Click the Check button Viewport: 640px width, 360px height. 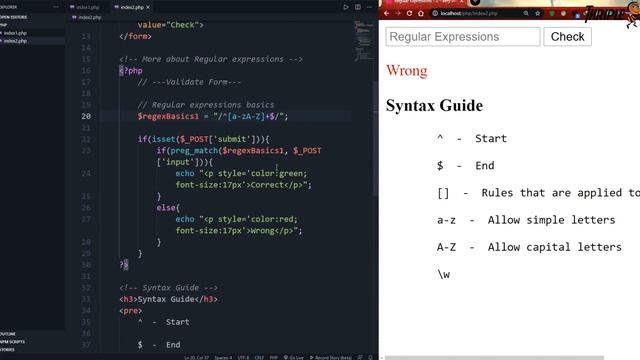[x=567, y=37]
